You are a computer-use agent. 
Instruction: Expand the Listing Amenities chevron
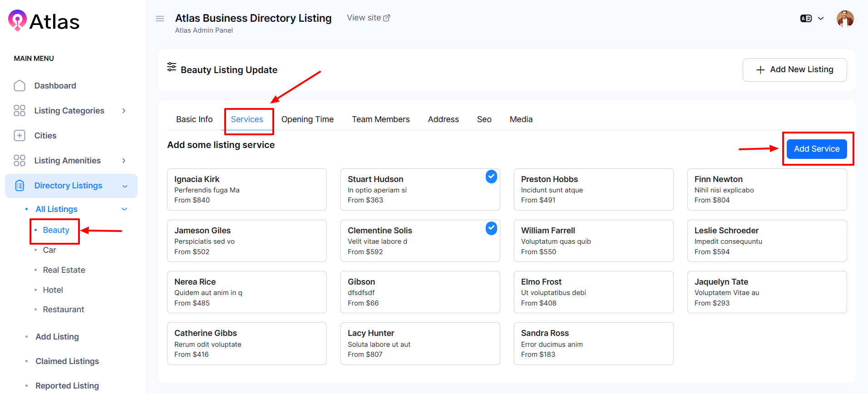click(124, 161)
